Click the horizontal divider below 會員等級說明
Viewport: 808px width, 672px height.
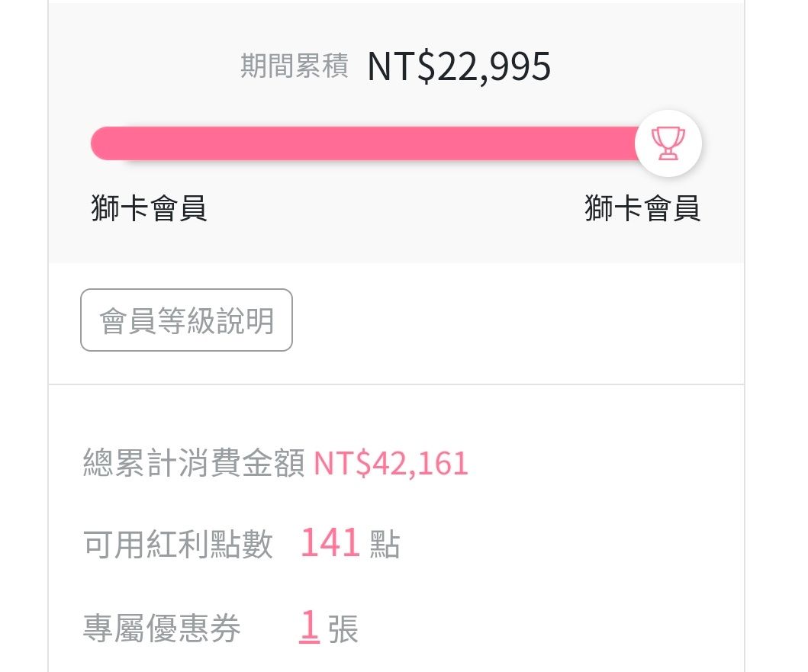coord(396,384)
